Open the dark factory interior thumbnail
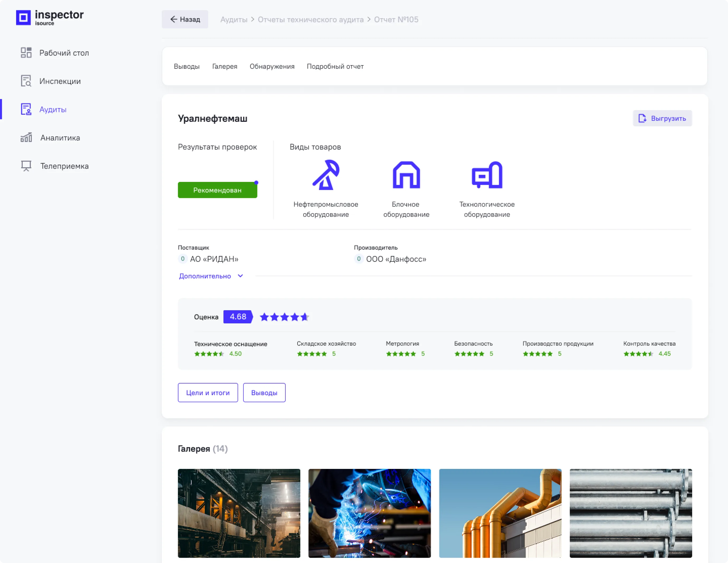Viewport: 728px width, 563px height. coord(239,513)
